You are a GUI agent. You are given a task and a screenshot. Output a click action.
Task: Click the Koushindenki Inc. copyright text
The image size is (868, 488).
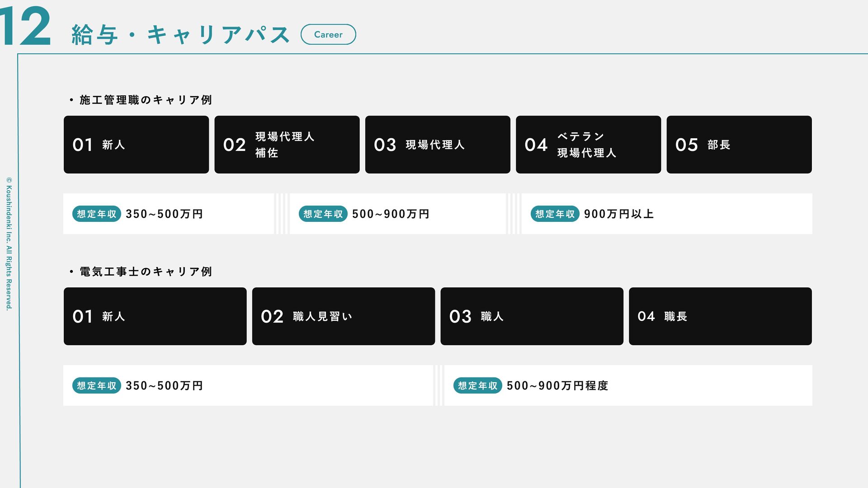pos(9,244)
